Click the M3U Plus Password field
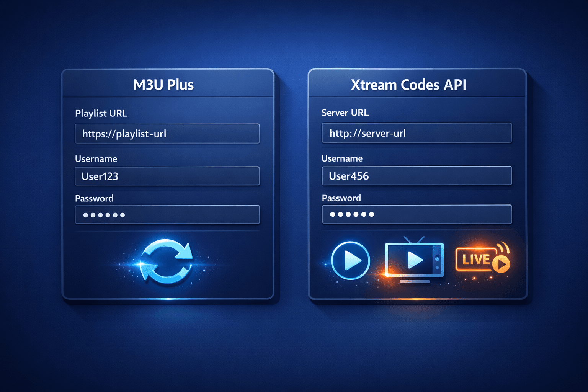 167,214
